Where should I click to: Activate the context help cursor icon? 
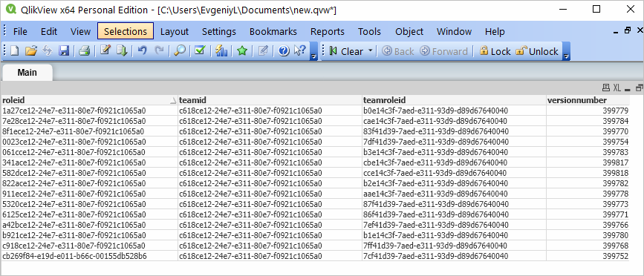point(300,51)
